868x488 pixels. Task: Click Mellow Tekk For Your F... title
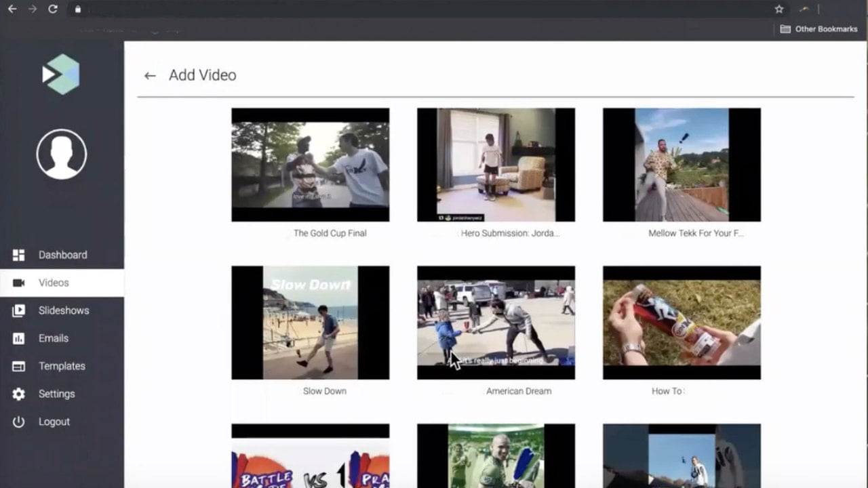click(696, 233)
